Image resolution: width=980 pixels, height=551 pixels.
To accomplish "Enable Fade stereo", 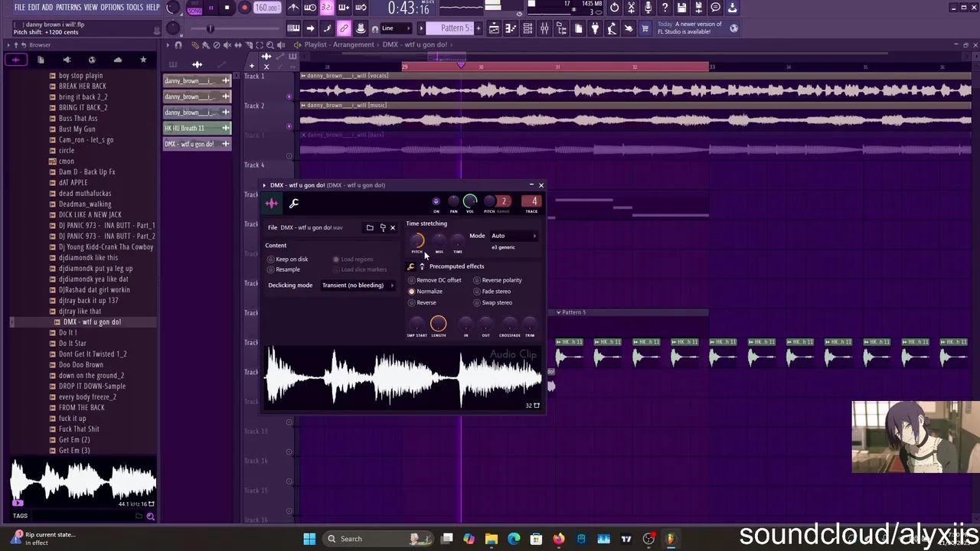I will pyautogui.click(x=492, y=292).
